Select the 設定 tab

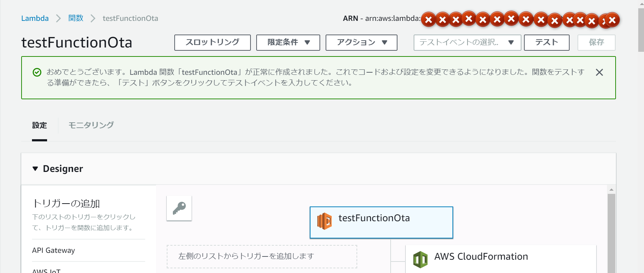[x=40, y=125]
